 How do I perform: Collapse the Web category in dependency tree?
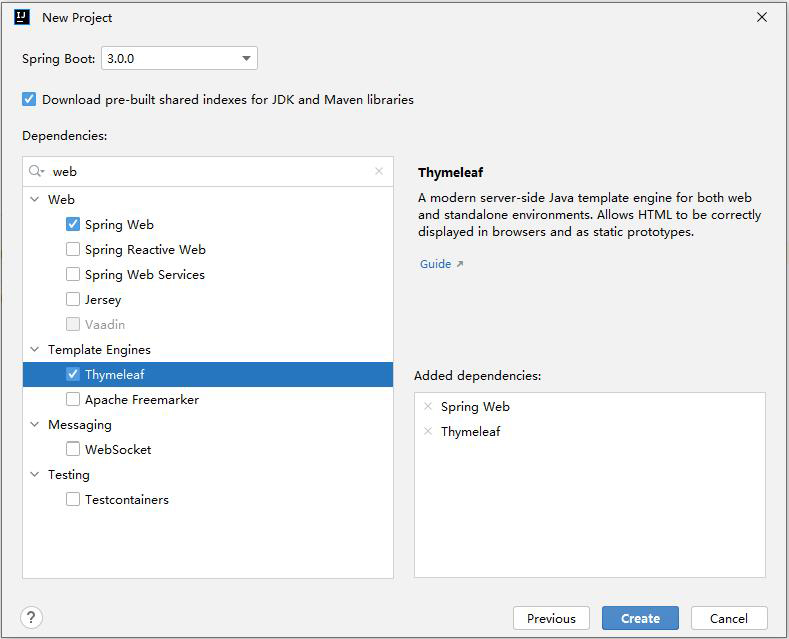coord(35,199)
